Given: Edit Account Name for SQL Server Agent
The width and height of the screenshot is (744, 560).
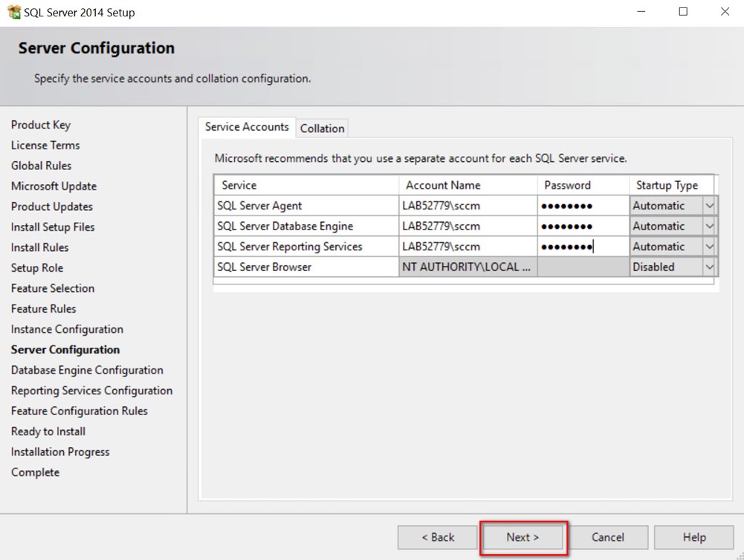Looking at the screenshot, I should [x=468, y=206].
